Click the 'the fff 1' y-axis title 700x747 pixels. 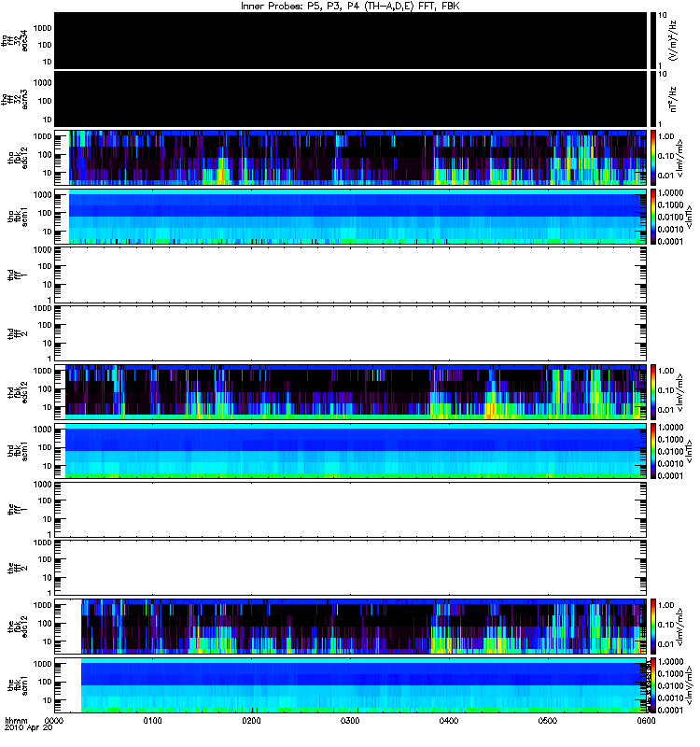click(x=18, y=509)
